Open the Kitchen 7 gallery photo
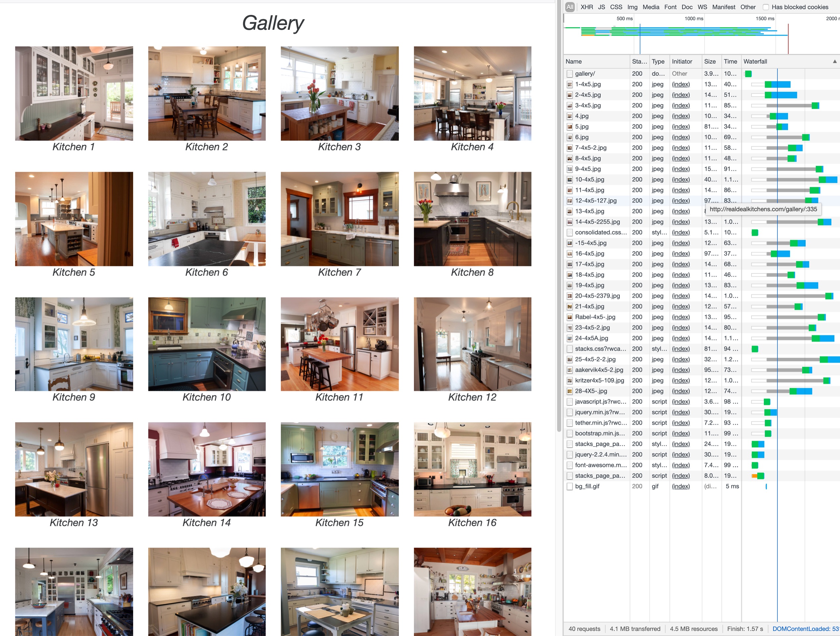Image resolution: width=840 pixels, height=636 pixels. pos(340,219)
